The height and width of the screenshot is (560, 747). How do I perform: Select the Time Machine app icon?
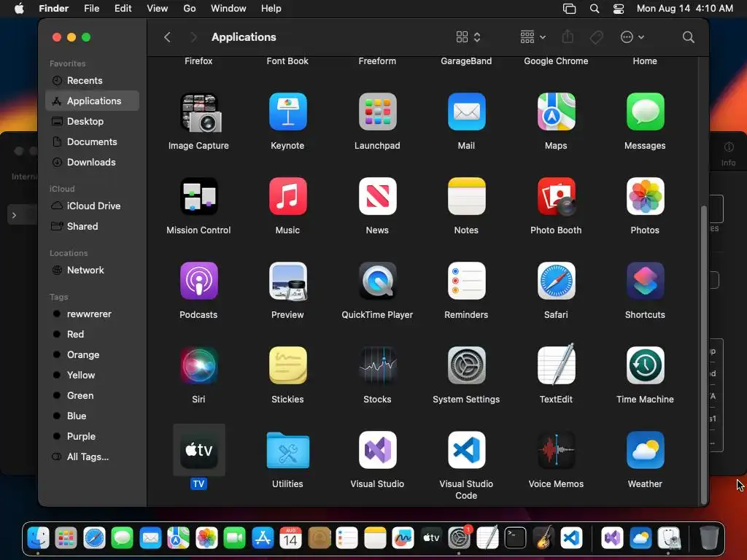point(645,365)
